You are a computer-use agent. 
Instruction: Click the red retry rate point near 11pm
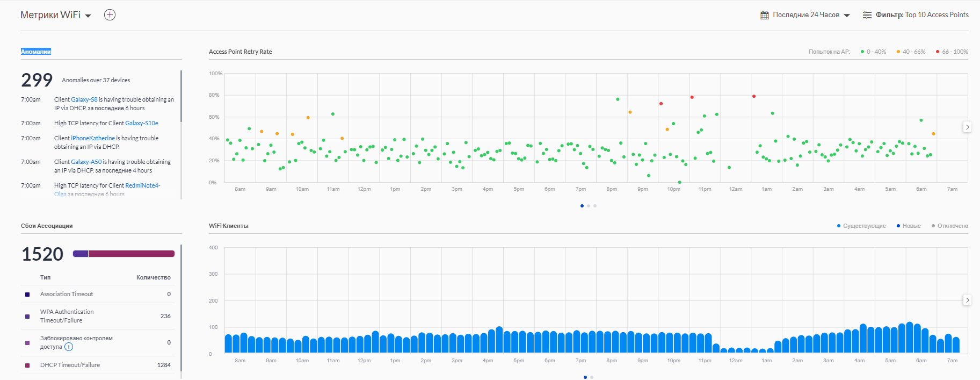[x=692, y=97]
